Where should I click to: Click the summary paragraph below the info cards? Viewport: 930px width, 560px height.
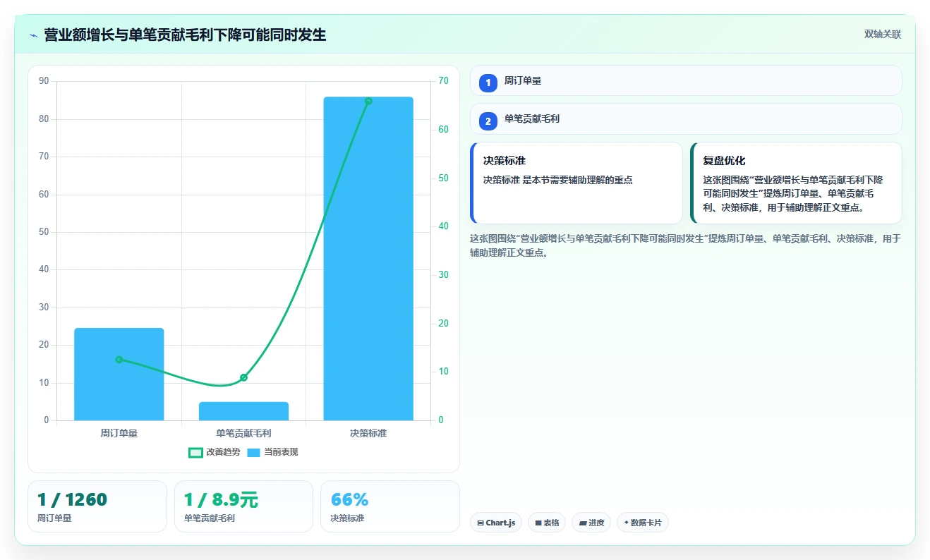point(686,245)
